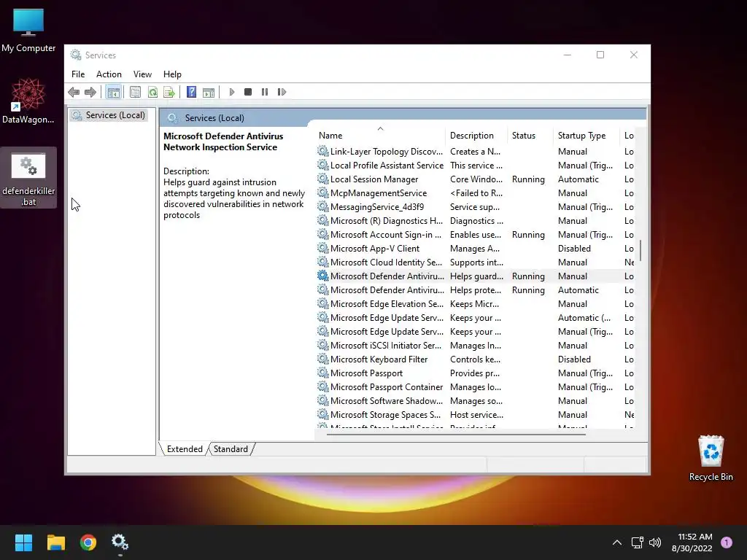The width and height of the screenshot is (747, 560).
Task: Open the View menu
Action: [x=142, y=74]
